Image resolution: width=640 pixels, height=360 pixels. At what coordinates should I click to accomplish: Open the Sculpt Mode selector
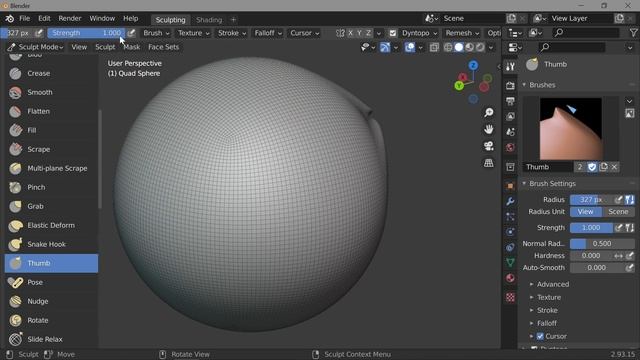(36, 47)
